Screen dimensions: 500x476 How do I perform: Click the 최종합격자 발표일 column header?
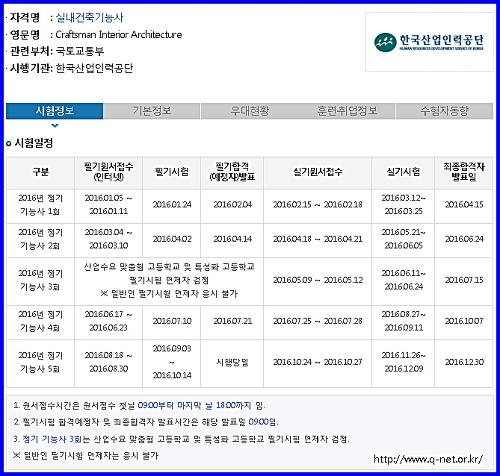point(464,172)
